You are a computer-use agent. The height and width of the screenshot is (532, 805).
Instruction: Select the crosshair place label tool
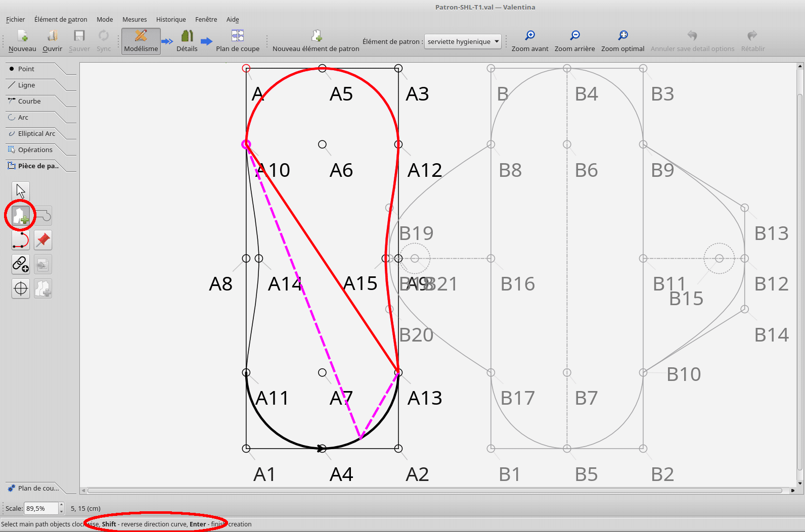click(x=21, y=288)
